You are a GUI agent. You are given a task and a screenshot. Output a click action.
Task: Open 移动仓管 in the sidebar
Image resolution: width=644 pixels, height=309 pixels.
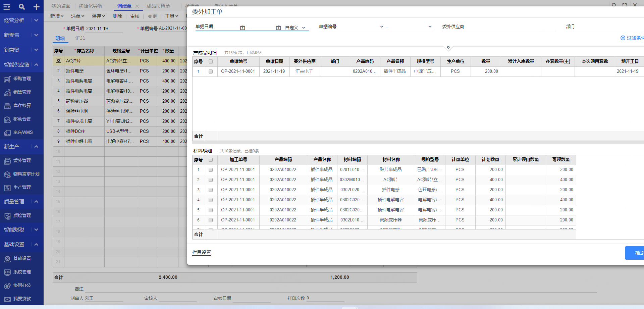coord(22,119)
